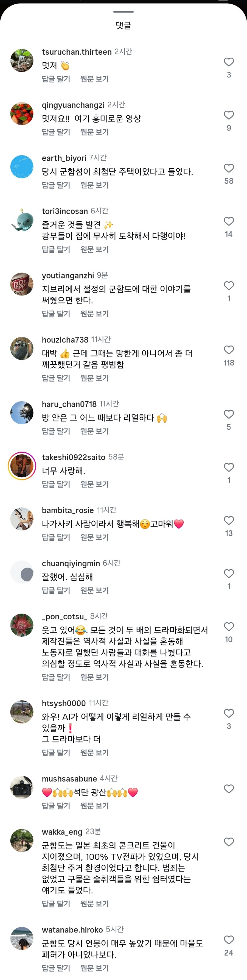Open takeshi0922saito's profile picture with story ring

[x=22, y=466]
